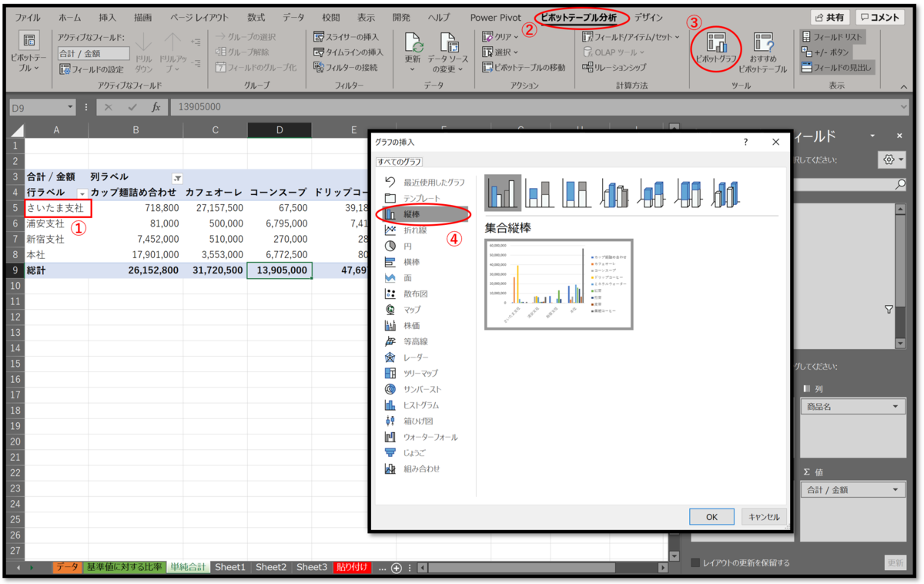
Task: Select 3-D 100% stacked column subtype icon
Action: click(x=688, y=193)
